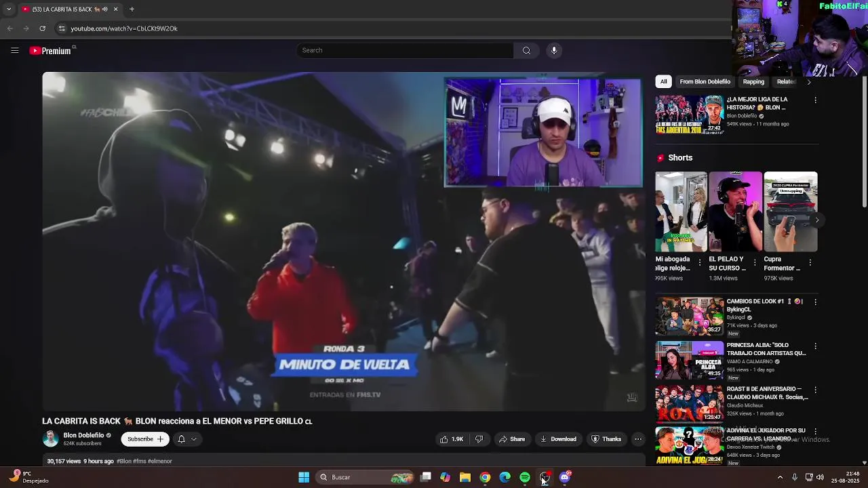The height and width of the screenshot is (488, 868).
Task: Click the address bar URL
Action: click(124, 28)
